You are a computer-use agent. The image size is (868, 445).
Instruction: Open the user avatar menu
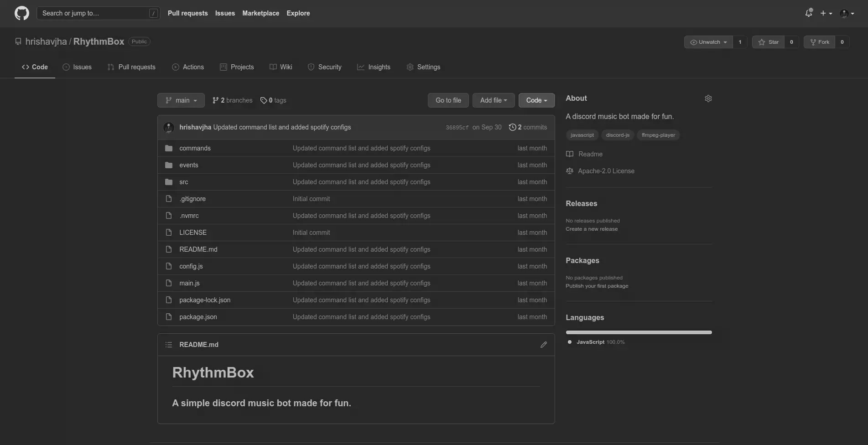pyautogui.click(x=847, y=13)
